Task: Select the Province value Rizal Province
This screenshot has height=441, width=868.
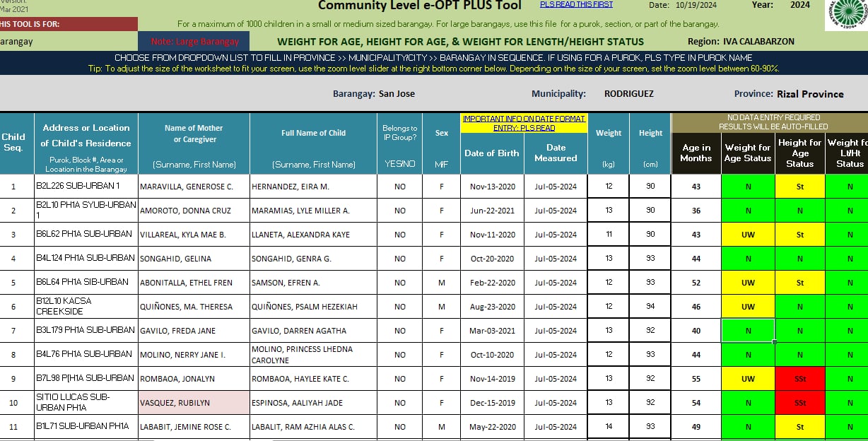Action: 810,93
